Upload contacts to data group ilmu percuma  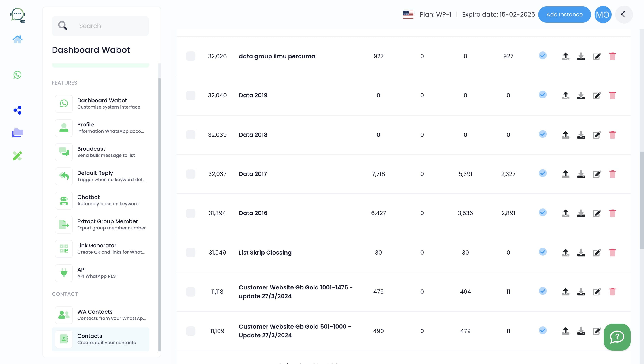(566, 56)
